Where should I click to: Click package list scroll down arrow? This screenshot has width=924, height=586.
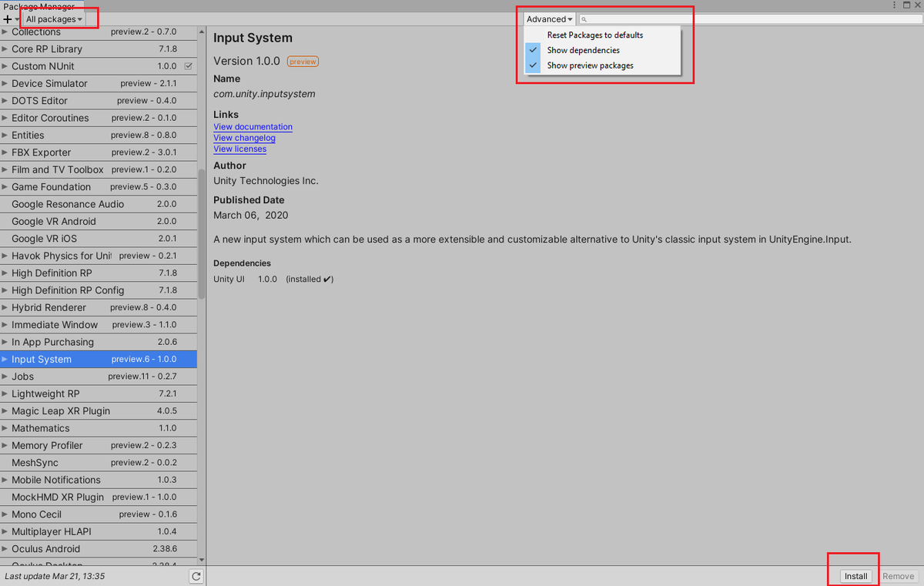pos(202,560)
